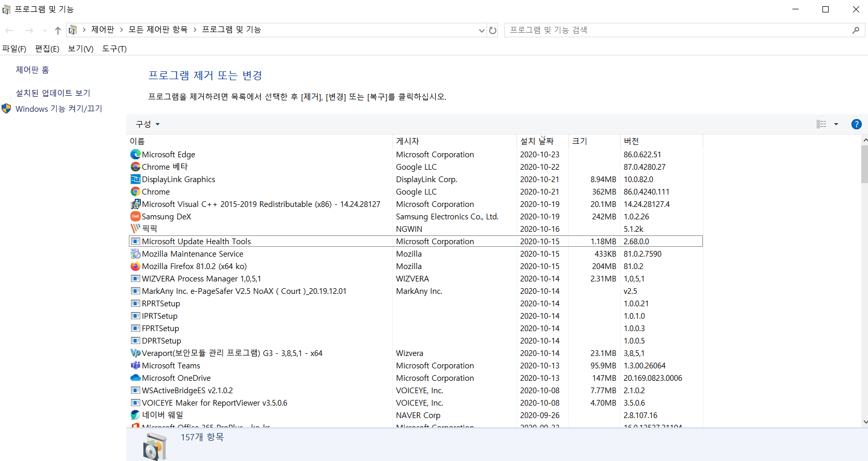The image size is (868, 461).
Task: Open 설치된 업데이트 보기 link
Action: point(53,93)
